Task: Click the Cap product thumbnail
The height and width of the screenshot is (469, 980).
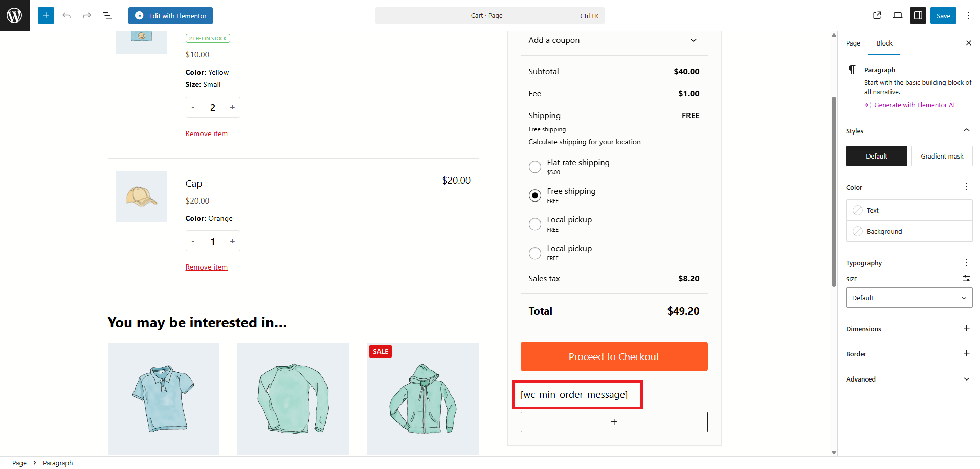Action: pyautogui.click(x=142, y=196)
